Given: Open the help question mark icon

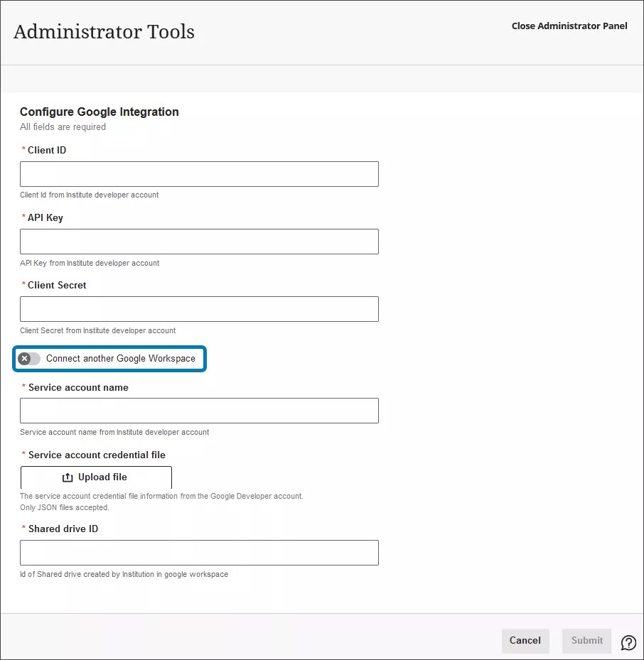Looking at the screenshot, I should [x=628, y=642].
